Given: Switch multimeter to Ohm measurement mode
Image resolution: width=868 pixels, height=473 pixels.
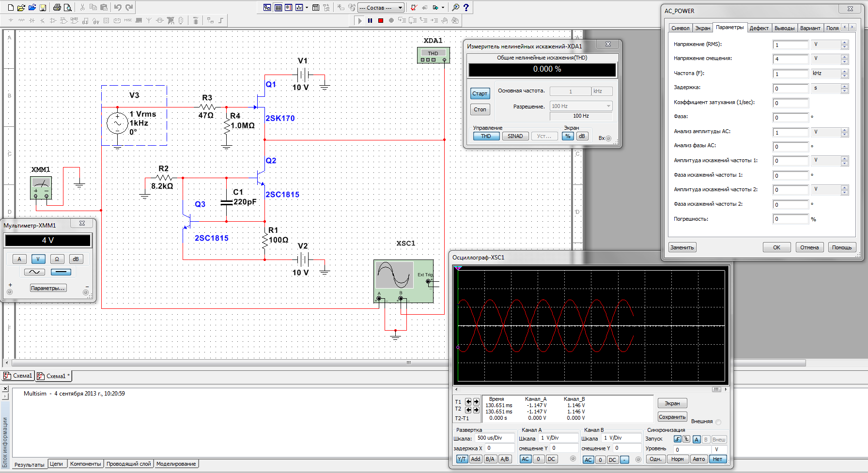Looking at the screenshot, I should tap(57, 259).
